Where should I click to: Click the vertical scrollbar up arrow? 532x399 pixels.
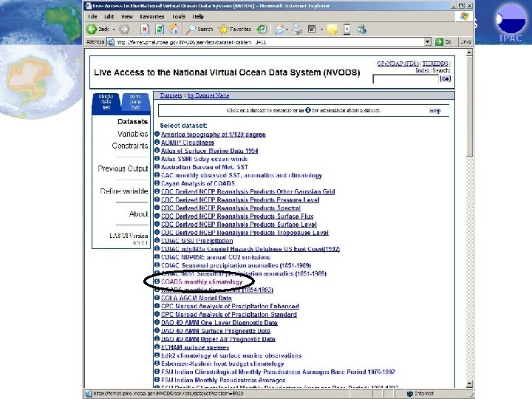click(x=469, y=52)
